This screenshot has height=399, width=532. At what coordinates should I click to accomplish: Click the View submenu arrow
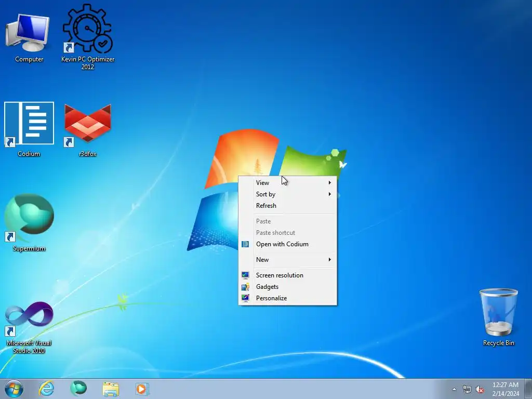[329, 182]
